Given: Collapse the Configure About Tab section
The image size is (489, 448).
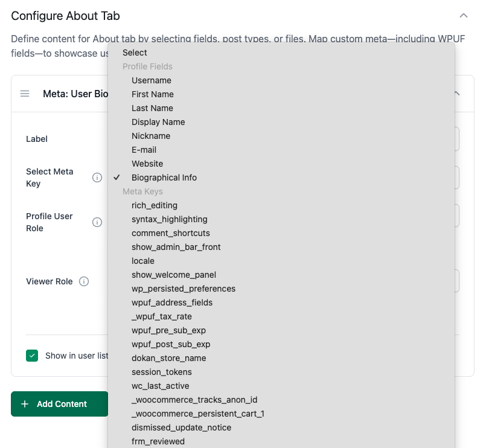Looking at the screenshot, I should point(464,16).
